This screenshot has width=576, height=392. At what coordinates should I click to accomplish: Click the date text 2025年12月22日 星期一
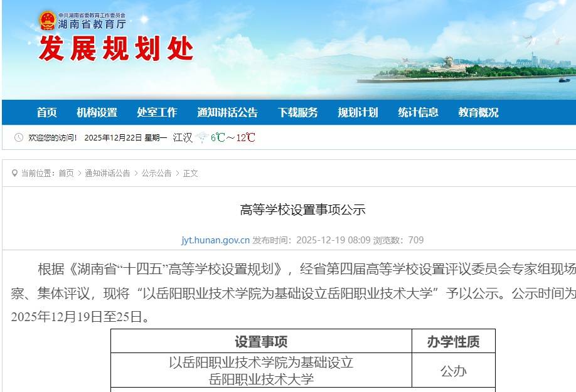(125, 137)
